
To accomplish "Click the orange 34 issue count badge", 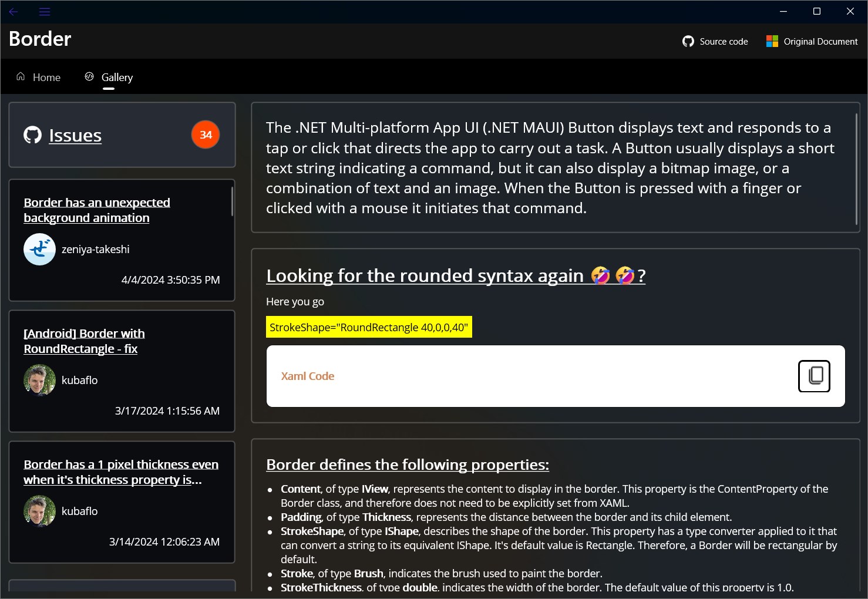I will point(206,134).
